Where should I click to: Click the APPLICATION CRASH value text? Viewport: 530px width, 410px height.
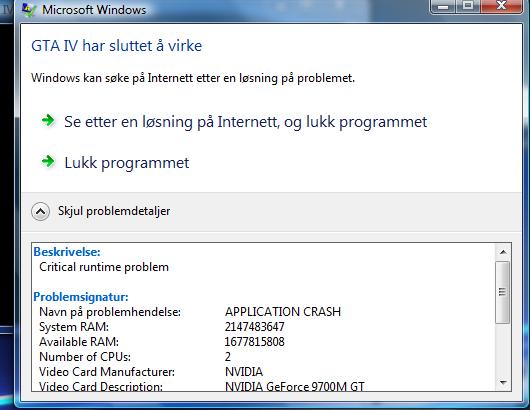coord(283,312)
